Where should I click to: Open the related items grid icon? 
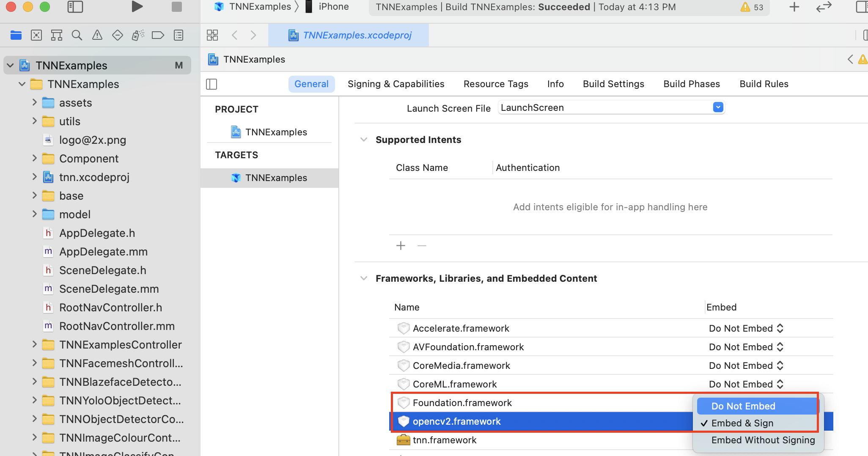[212, 35]
